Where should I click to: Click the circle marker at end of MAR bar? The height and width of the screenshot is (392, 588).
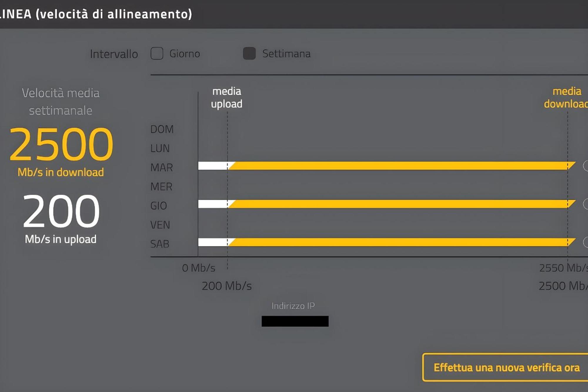(586, 166)
